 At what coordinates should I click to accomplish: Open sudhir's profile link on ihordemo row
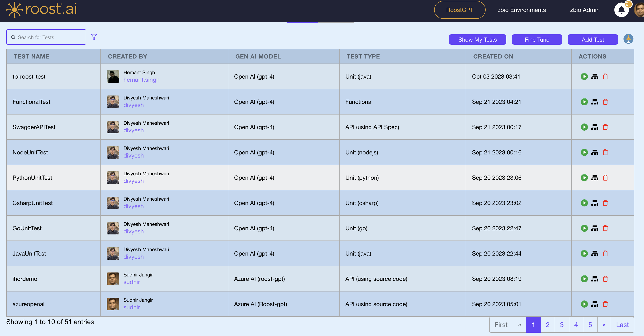click(x=132, y=282)
